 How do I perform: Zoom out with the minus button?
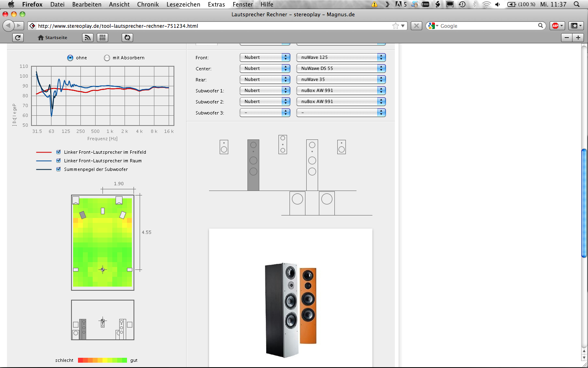tap(567, 38)
